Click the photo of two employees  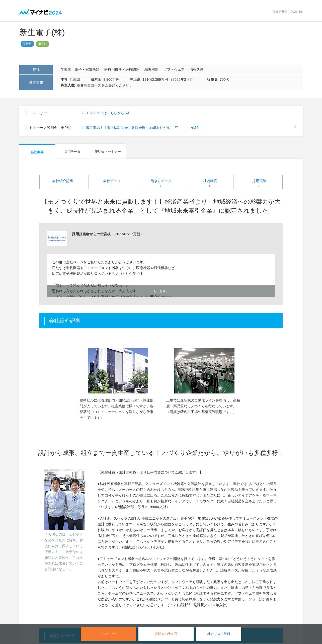click(64, 500)
